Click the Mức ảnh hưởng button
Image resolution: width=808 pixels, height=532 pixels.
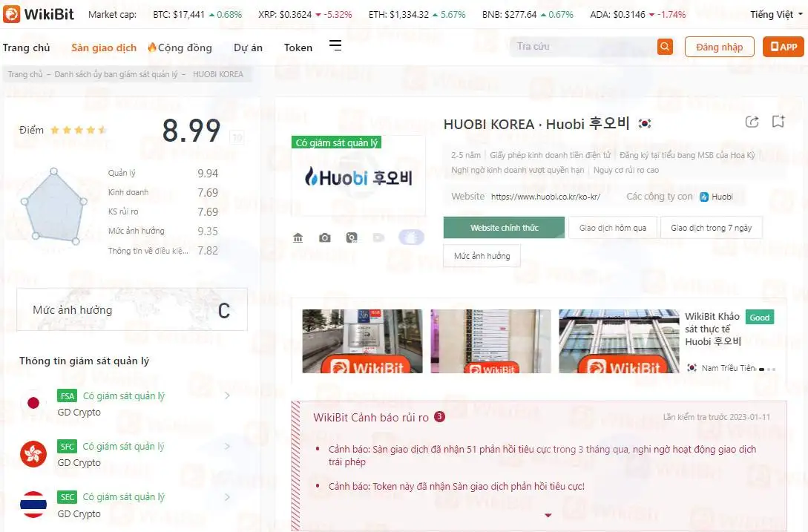point(482,256)
